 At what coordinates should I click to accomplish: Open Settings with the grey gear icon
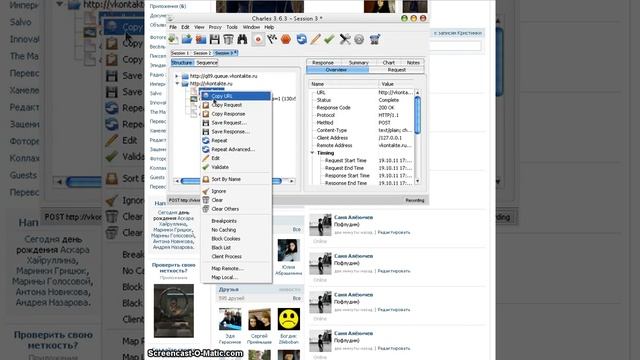coord(359,39)
